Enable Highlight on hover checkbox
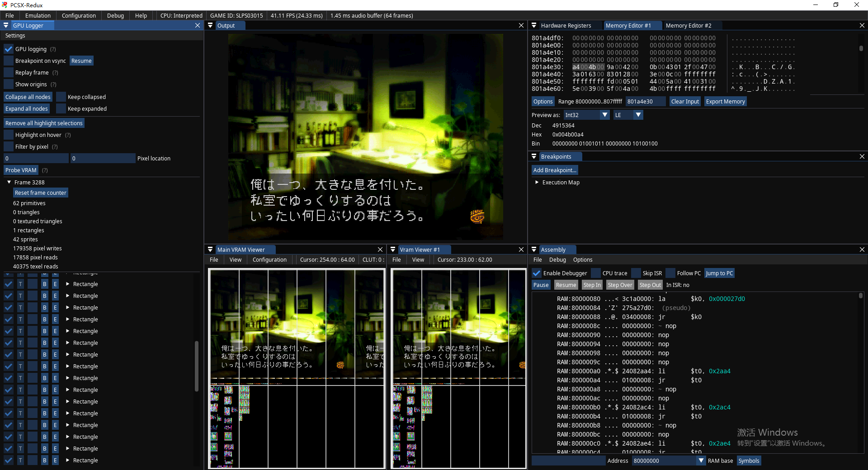This screenshot has width=868, height=470. 9,135
